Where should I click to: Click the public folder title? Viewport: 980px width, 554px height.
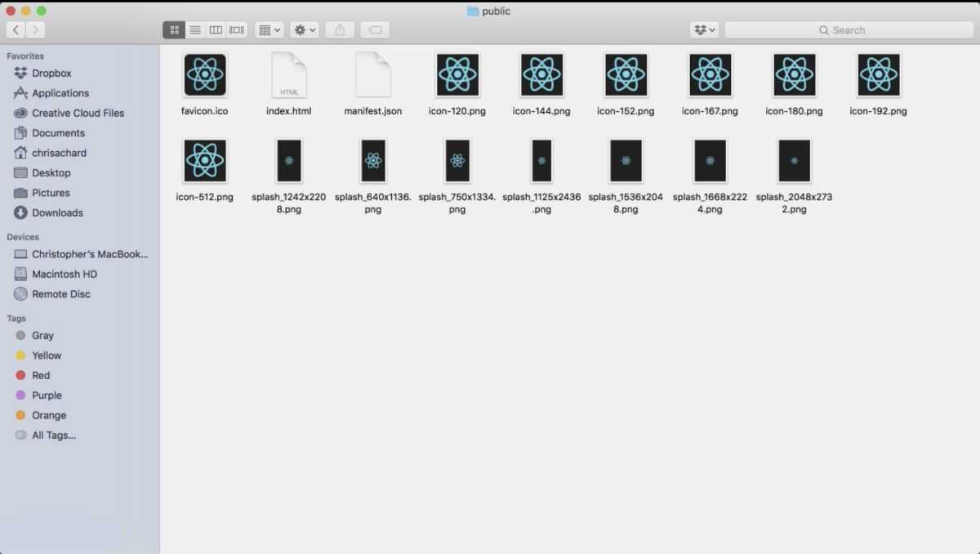[x=489, y=11]
